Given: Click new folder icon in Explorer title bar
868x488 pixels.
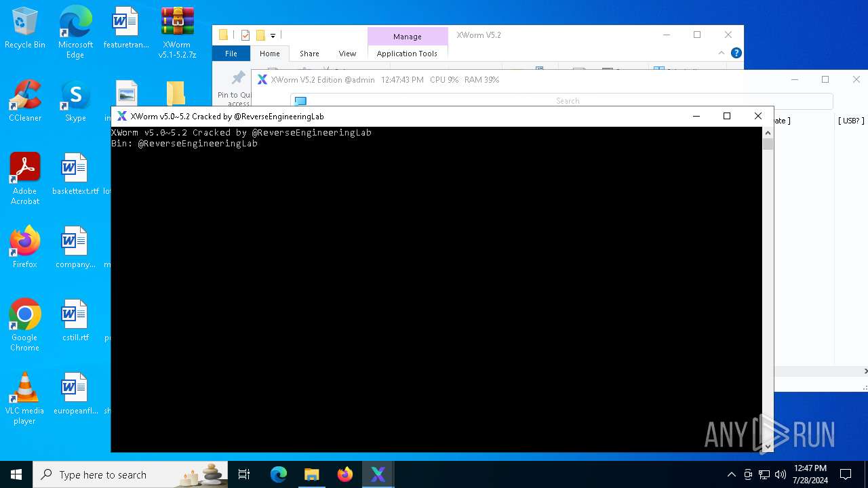Looking at the screenshot, I should [x=260, y=35].
